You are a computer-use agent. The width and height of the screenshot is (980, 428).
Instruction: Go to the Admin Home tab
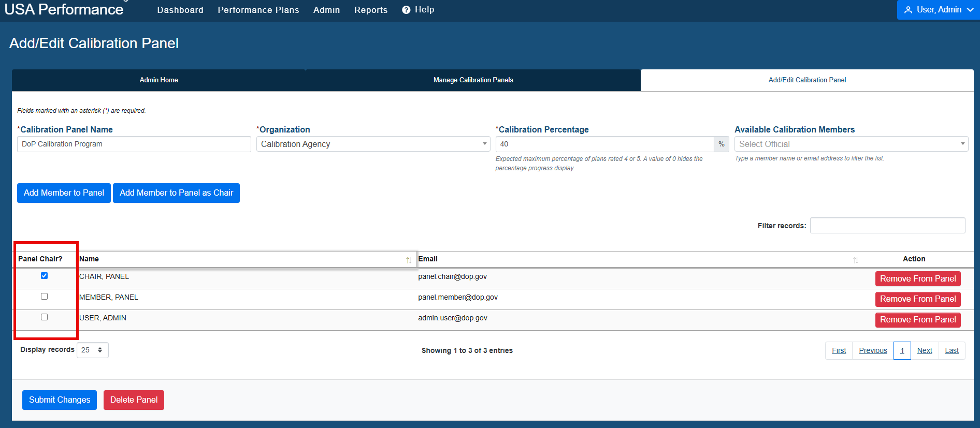pyautogui.click(x=158, y=80)
